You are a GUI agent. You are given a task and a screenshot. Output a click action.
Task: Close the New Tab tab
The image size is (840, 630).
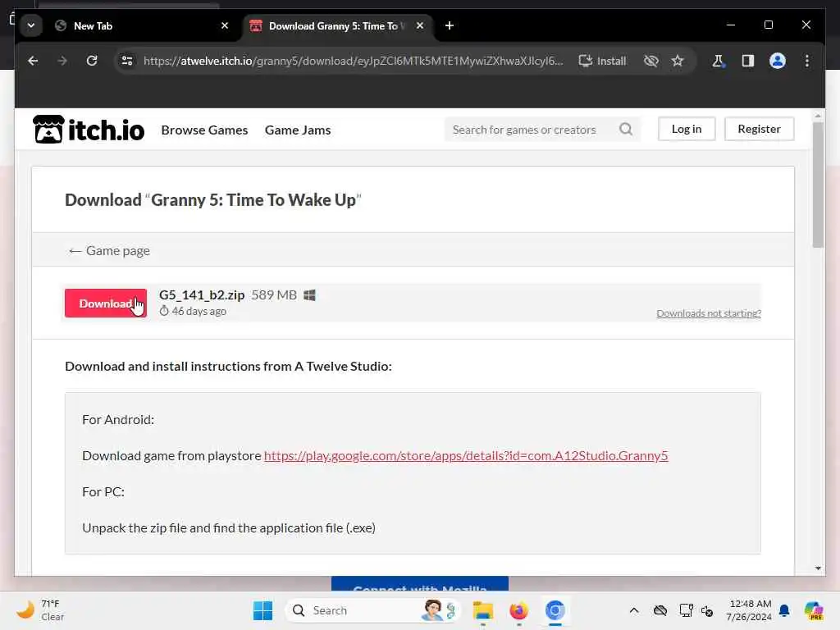click(225, 25)
